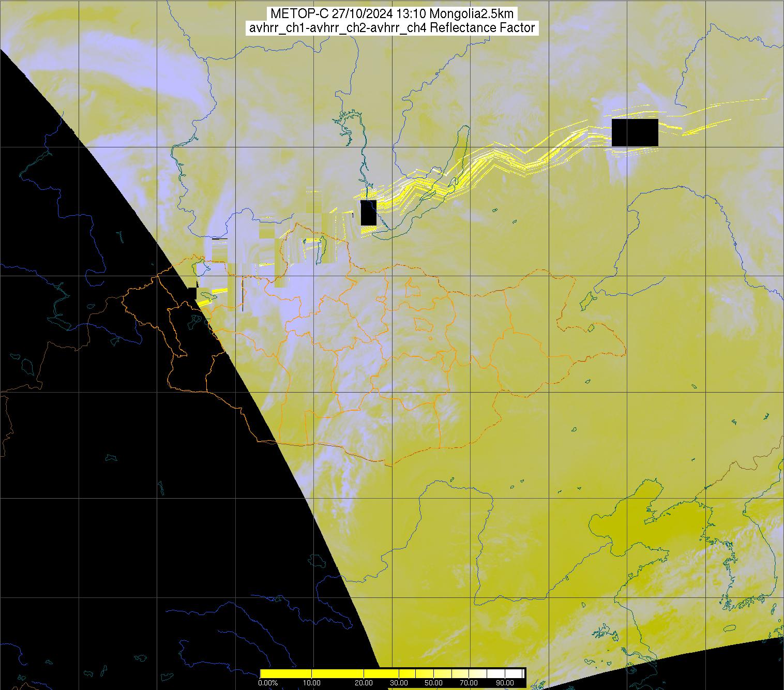The width and height of the screenshot is (784, 690).
Task: Click the 20.00 tick label on colorbar
Action: click(x=365, y=684)
